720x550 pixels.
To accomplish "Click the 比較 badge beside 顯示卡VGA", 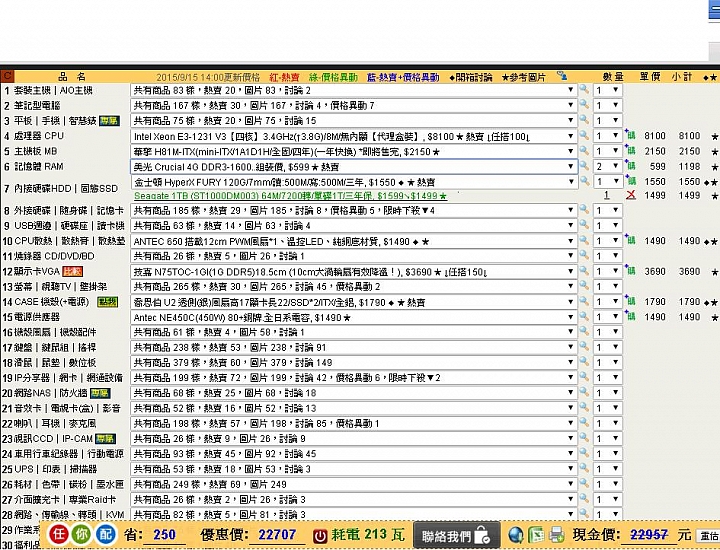I will click(x=73, y=271).
